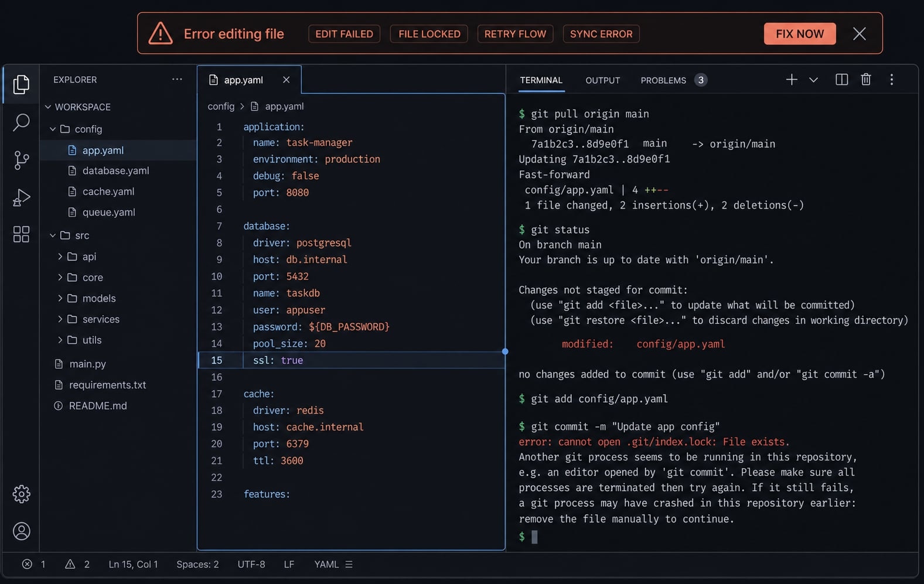Click the password ${DB_PASSWORD} line
The image size is (924, 584).
[321, 327]
